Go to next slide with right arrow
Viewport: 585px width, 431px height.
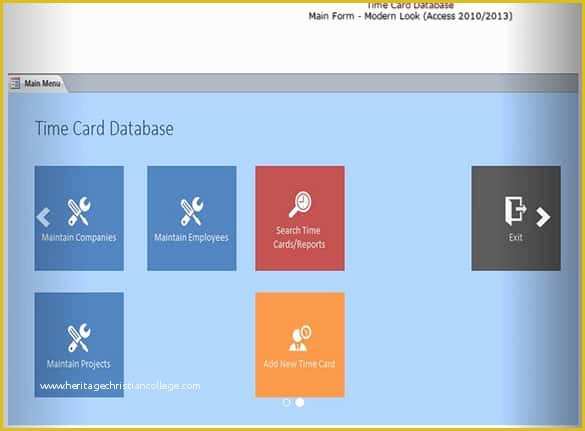(543, 217)
